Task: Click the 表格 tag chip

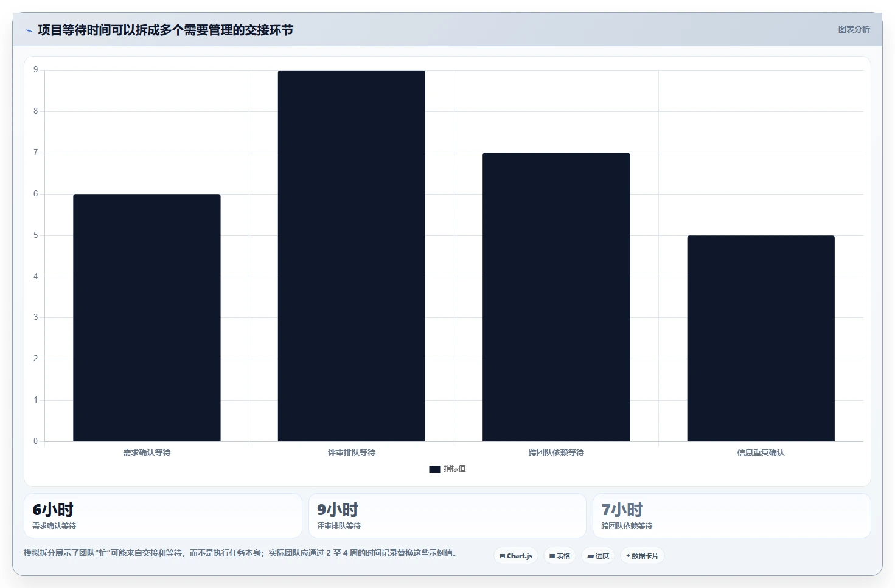Action: point(560,556)
